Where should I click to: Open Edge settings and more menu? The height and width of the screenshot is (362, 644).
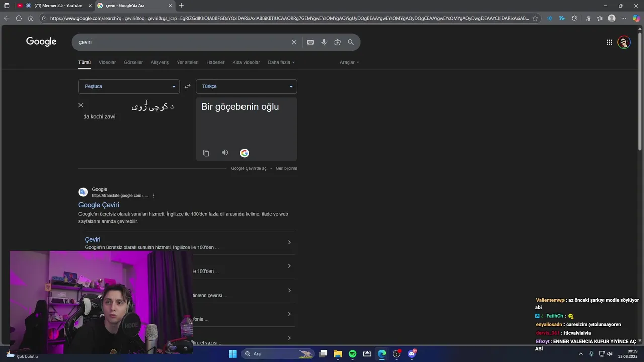(624, 18)
